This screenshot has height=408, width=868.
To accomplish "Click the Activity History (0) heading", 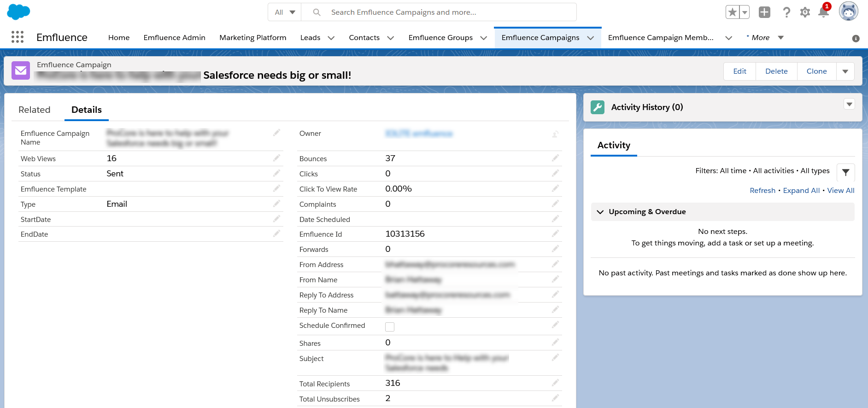I will point(647,107).
